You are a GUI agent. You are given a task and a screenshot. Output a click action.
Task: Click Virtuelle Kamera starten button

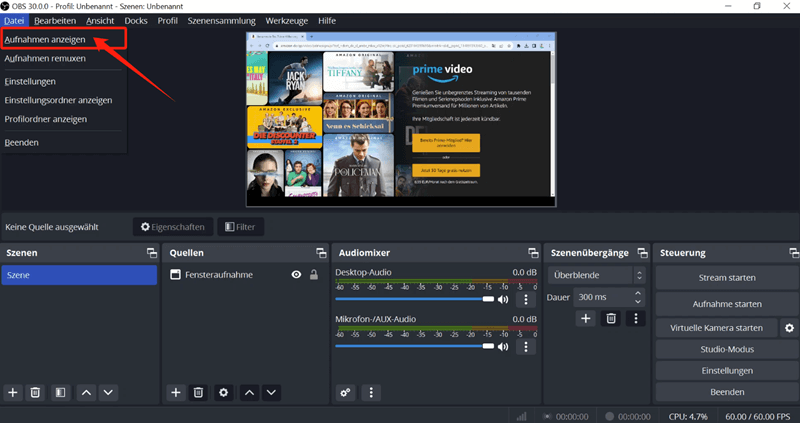tap(716, 328)
